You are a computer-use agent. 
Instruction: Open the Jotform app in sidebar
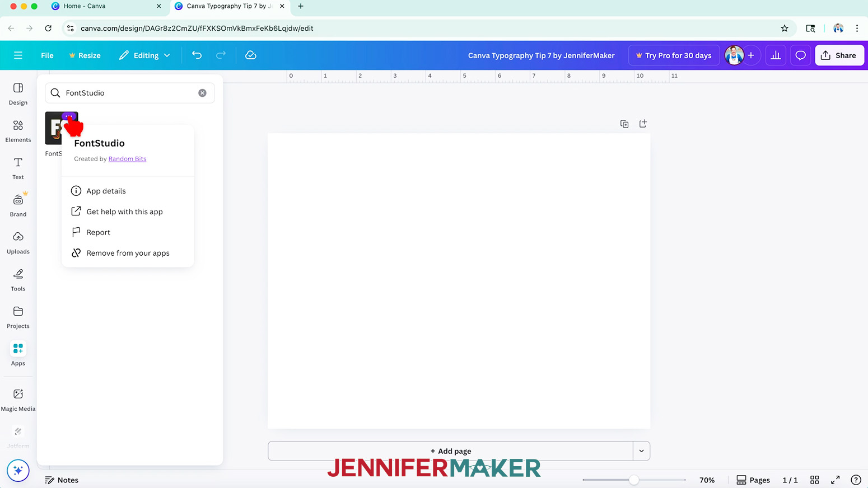(18, 437)
